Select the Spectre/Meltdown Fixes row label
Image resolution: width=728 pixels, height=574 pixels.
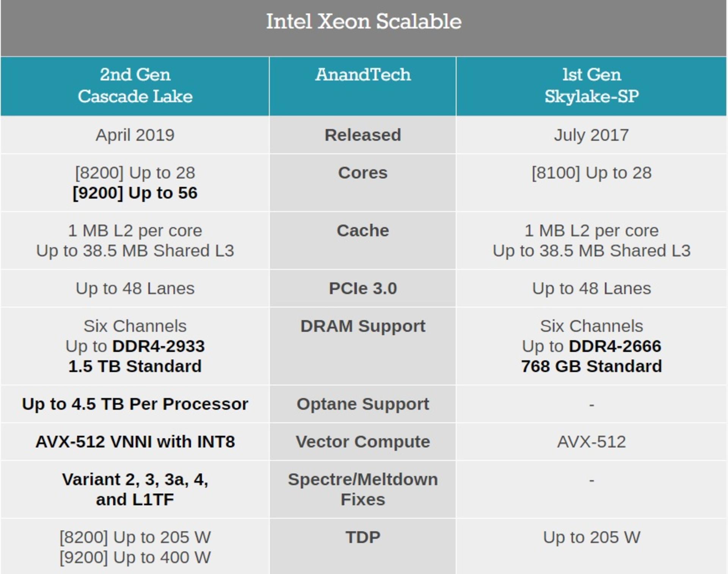click(363, 489)
